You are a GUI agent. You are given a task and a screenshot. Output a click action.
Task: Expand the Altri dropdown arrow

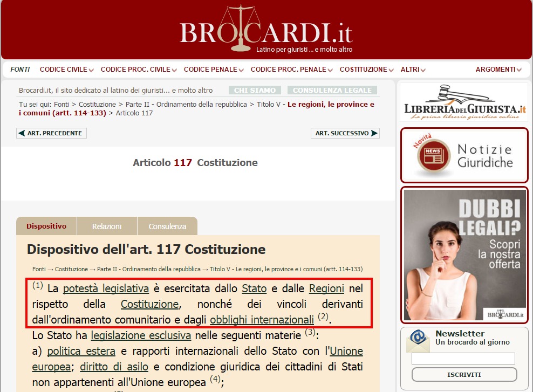pyautogui.click(x=423, y=70)
